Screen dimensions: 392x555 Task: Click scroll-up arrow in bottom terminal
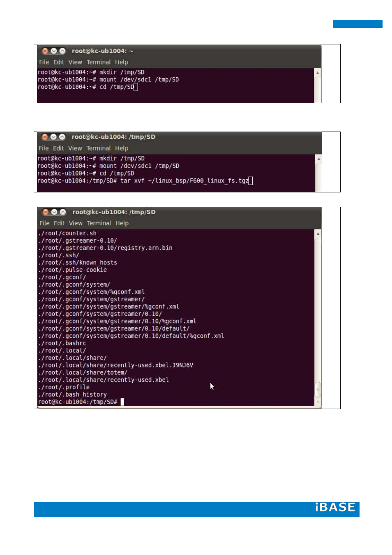tap(318, 234)
